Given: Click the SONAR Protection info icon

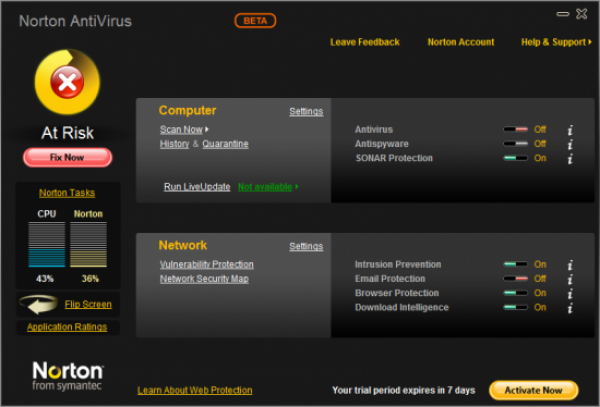Looking at the screenshot, I should tap(570, 159).
